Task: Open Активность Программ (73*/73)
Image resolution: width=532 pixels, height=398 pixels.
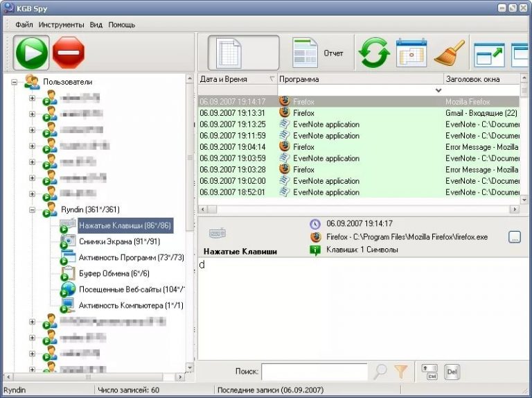Action: (x=132, y=257)
